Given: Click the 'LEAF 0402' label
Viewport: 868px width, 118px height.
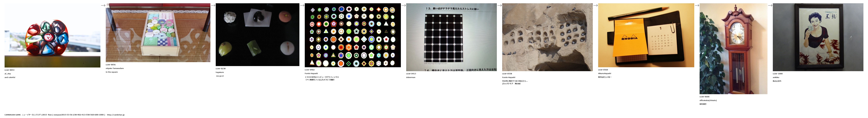Looking at the screenshot, I should tap(310, 70).
